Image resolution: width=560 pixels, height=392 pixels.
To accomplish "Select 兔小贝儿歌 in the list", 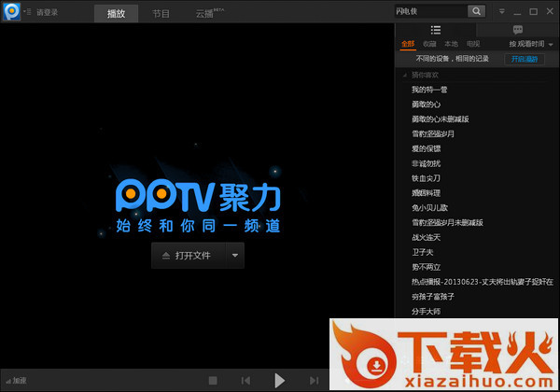I will [429, 208].
